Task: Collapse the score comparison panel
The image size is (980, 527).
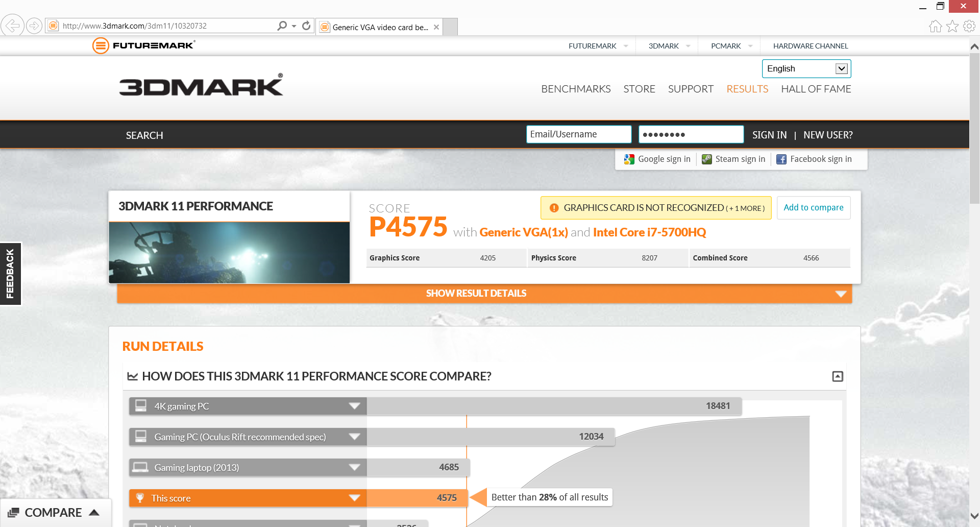Action: tap(838, 376)
